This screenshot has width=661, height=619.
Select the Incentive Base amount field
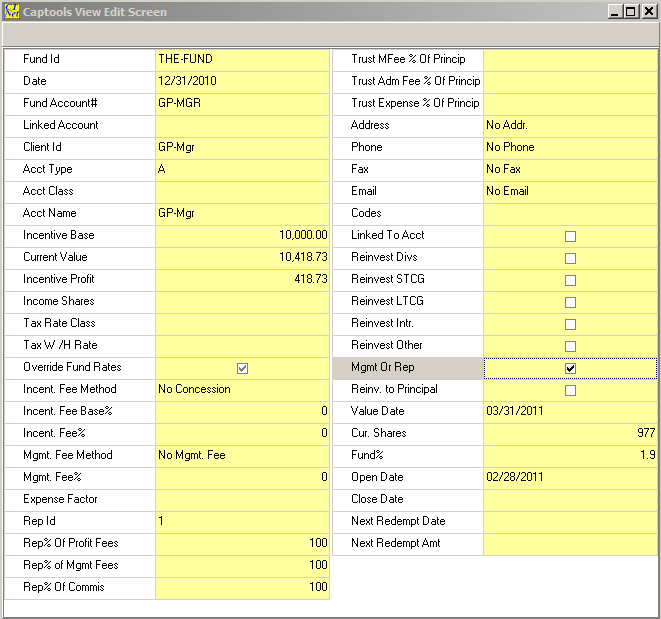coord(242,235)
